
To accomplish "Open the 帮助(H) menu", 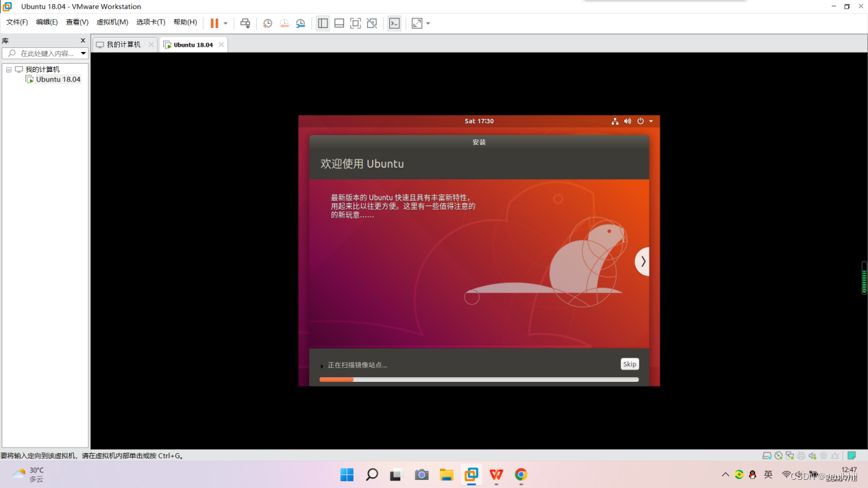I will [x=185, y=22].
